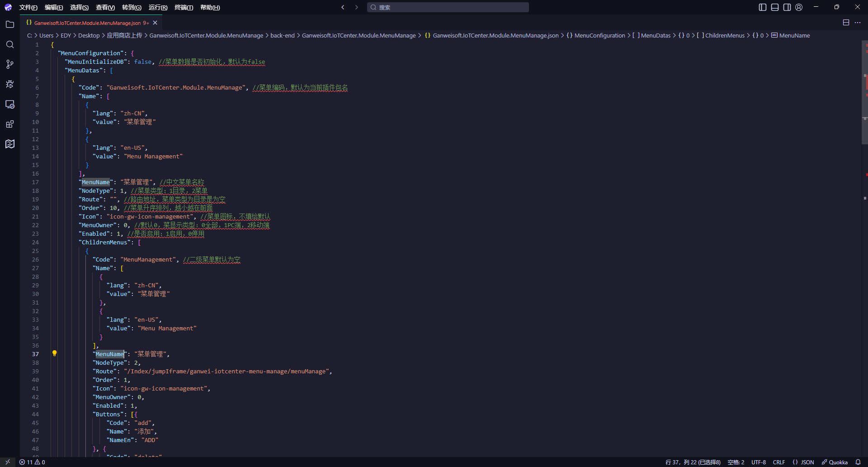Open the MenuConfiguration breadcrumb dropdown
The image size is (868, 467).
[596, 35]
